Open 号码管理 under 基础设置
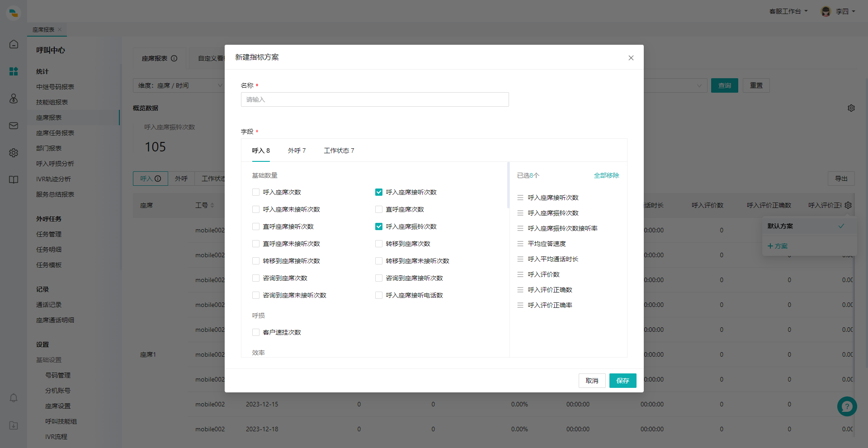 pos(58,375)
